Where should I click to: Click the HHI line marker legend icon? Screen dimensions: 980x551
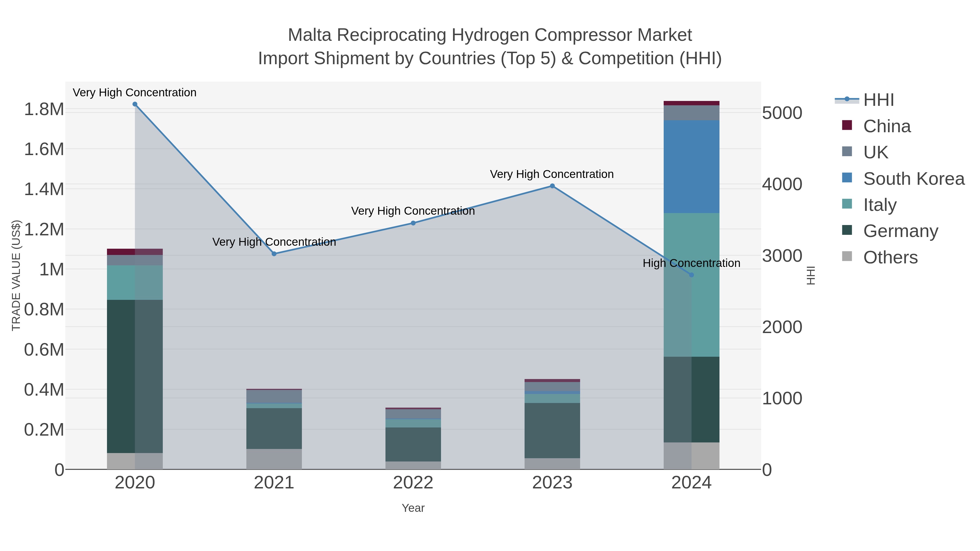click(847, 100)
